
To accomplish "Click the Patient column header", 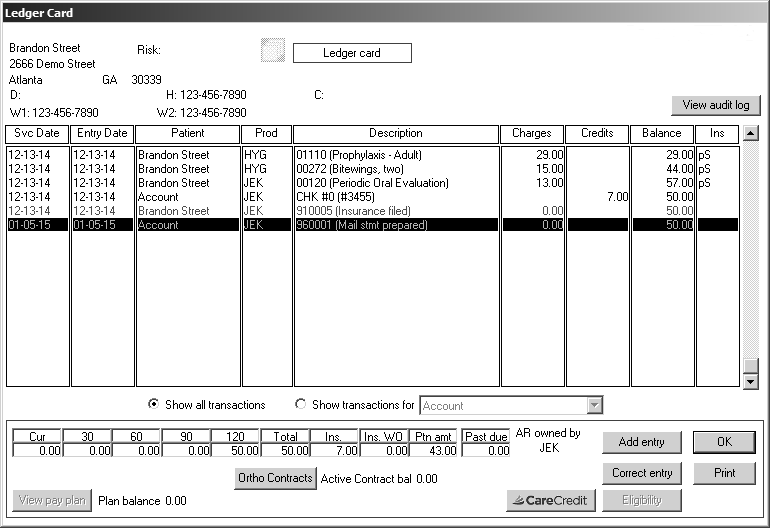I will point(188,134).
